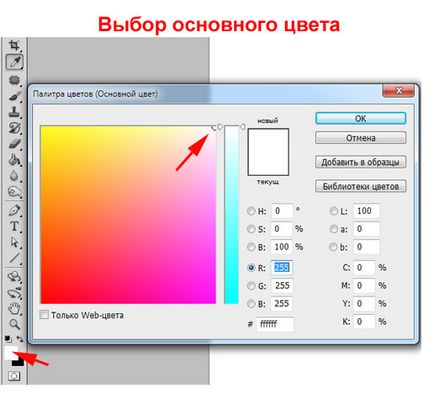Select the L lightness radio button
This screenshot has width=434, height=400.
(333, 211)
